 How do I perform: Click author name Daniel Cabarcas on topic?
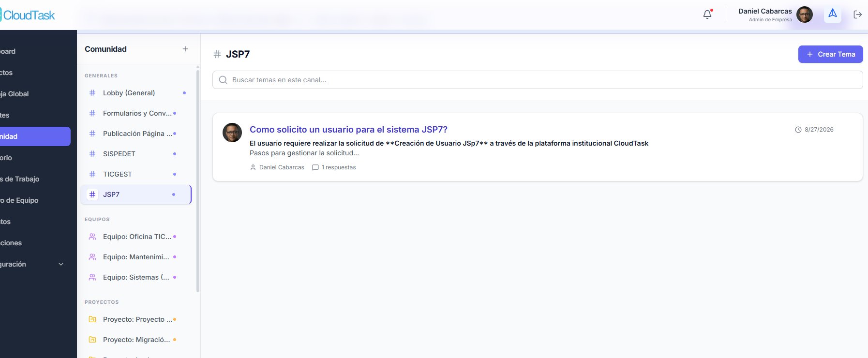282,167
